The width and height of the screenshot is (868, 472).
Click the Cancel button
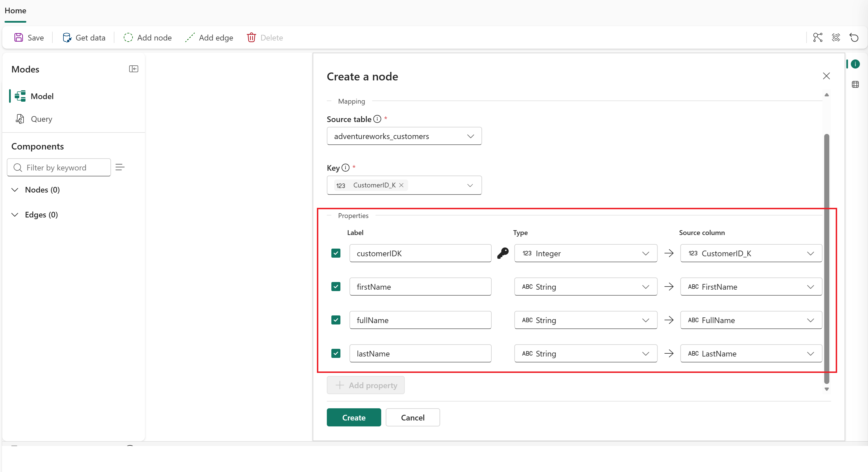(412, 417)
